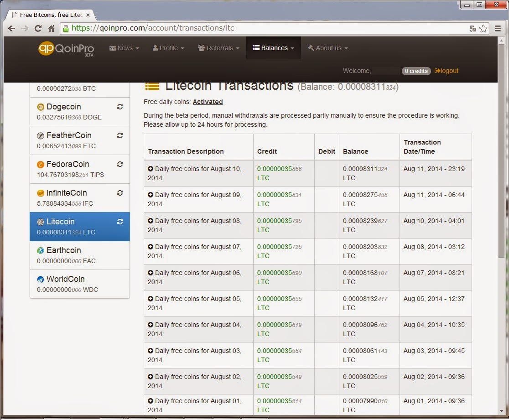This screenshot has width=509, height=420.
Task: Click the balance value 0.00007990010 LTC
Action: [x=365, y=405]
